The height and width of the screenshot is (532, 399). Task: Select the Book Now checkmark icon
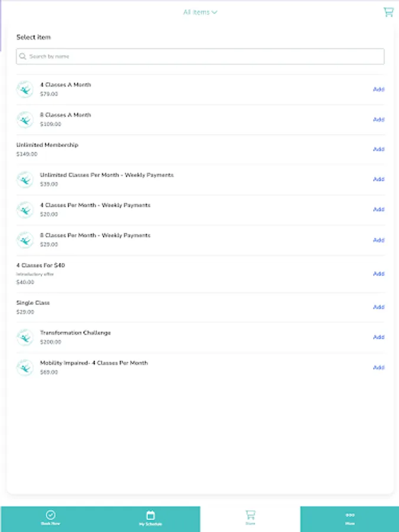tap(50, 514)
